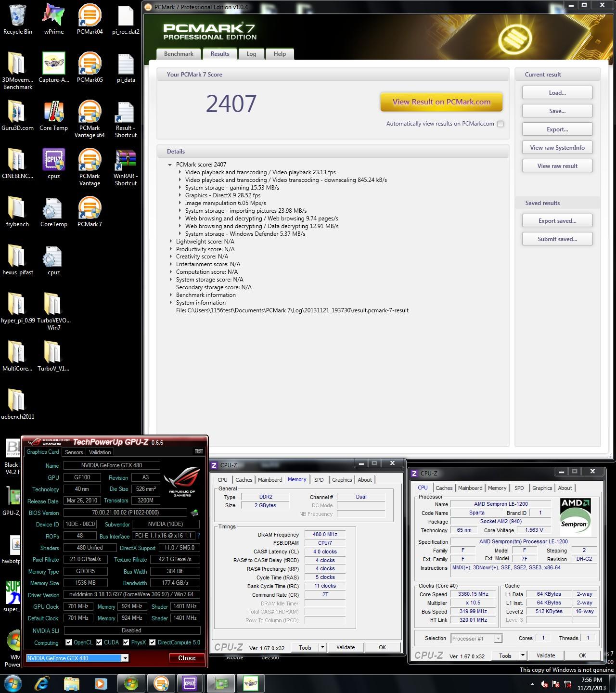Viewport: 616px width, 693px height.
Task: Click View Result on PCMark.com button
Action: [x=441, y=102]
